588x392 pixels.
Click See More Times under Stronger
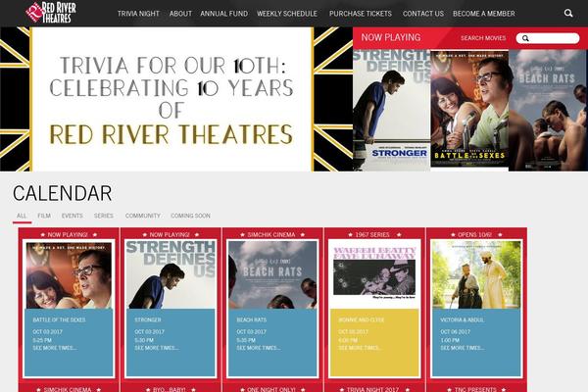click(157, 348)
